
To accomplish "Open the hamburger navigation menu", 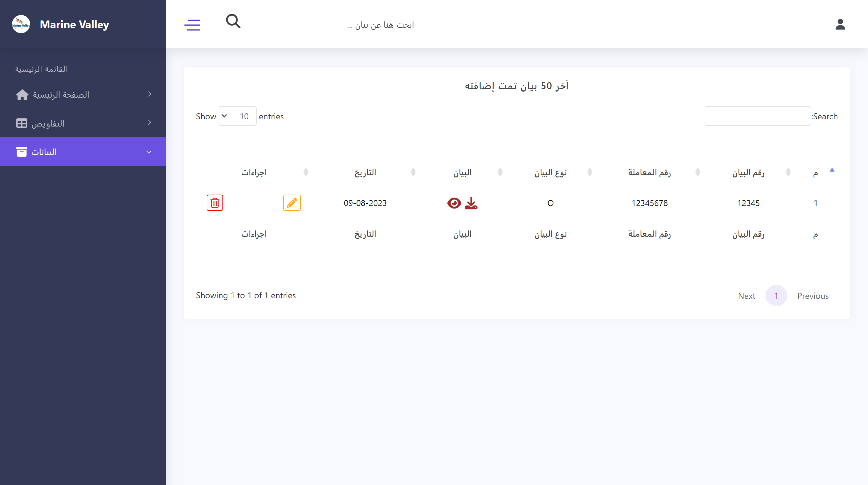I will 192,25.
